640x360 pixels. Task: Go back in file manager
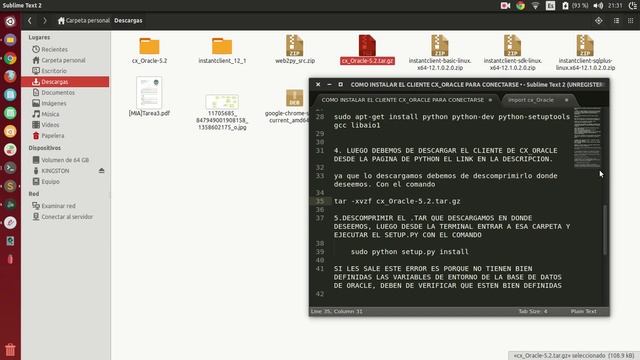pyautogui.click(x=30, y=20)
